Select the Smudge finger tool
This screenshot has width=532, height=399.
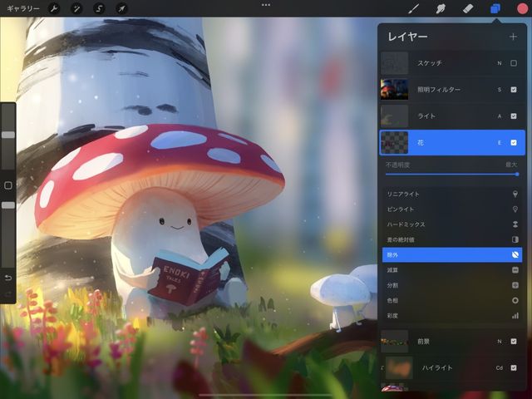point(441,8)
